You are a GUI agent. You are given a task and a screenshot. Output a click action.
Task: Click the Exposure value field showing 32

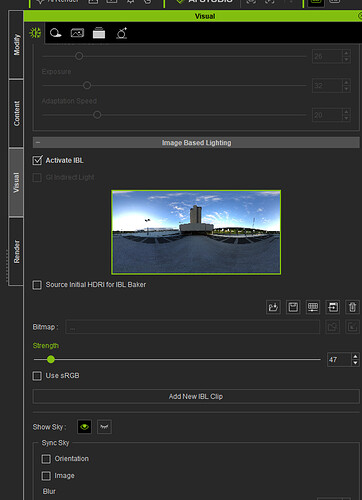coord(327,86)
